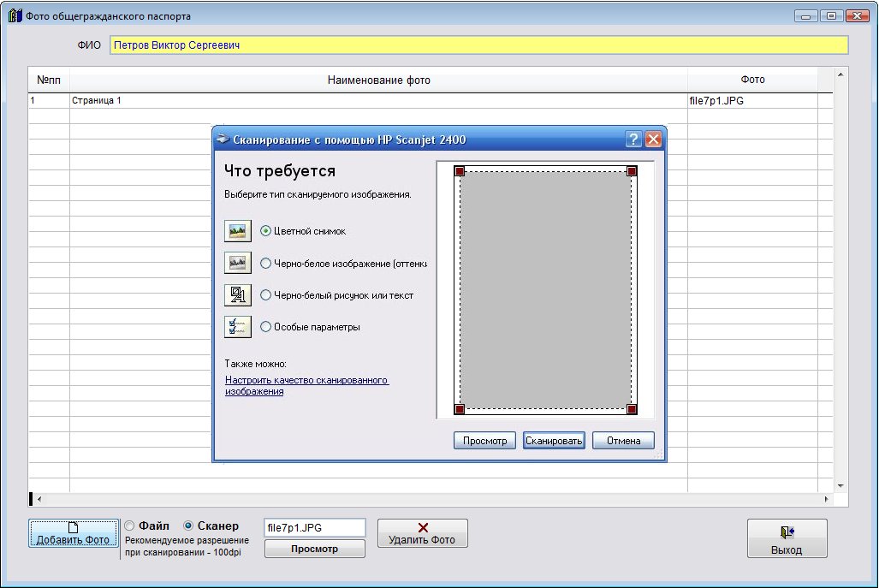Choose the Особые параметры radio option
The width and height of the screenshot is (879, 588).
click(265, 327)
